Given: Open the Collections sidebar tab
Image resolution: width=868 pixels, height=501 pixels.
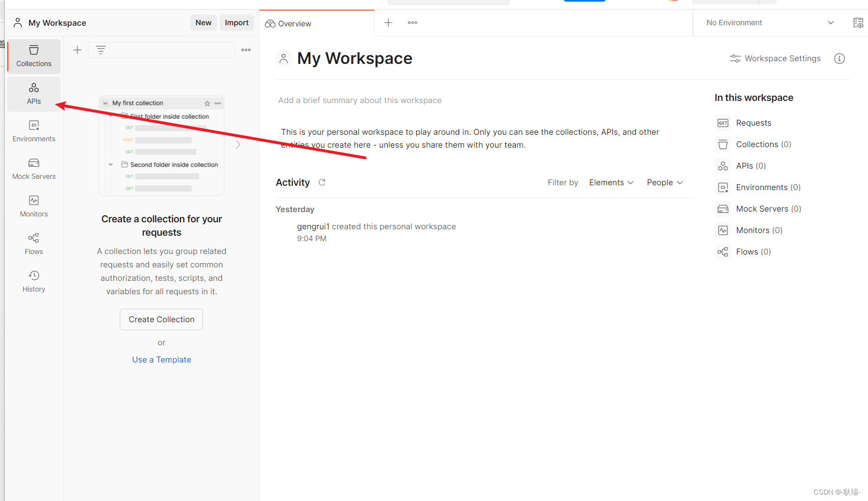Looking at the screenshot, I should point(34,56).
